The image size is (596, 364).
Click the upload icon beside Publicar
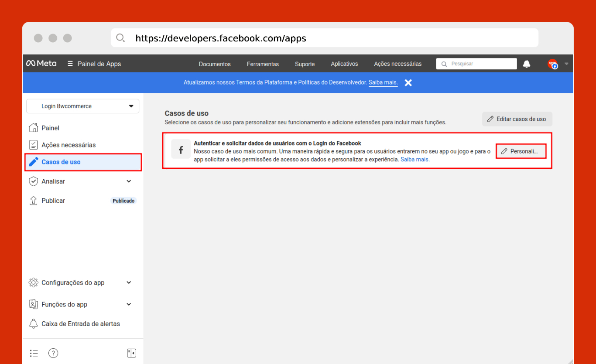tap(33, 201)
